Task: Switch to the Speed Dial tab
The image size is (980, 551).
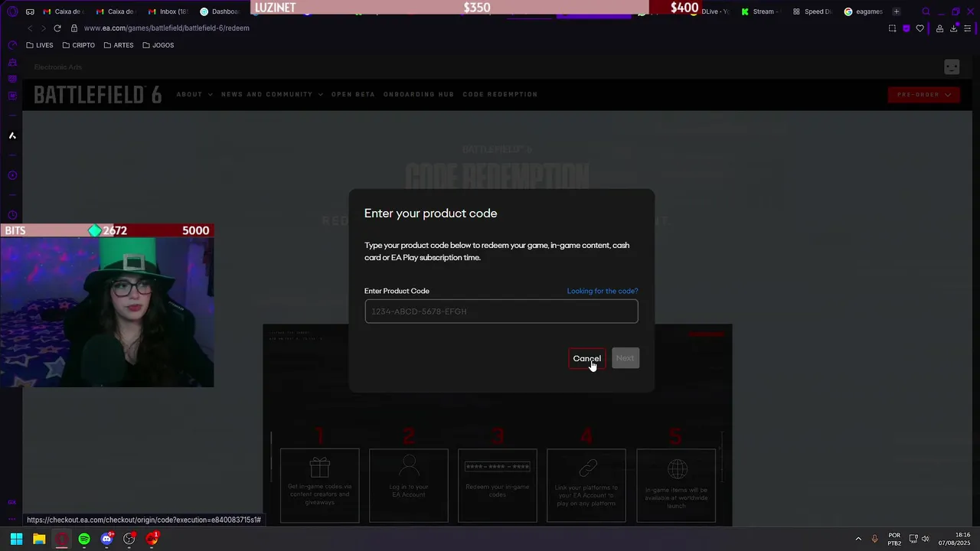Action: (812, 11)
